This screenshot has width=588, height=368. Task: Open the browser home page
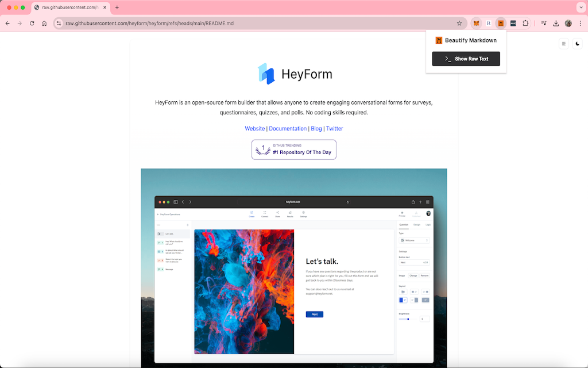[44, 23]
